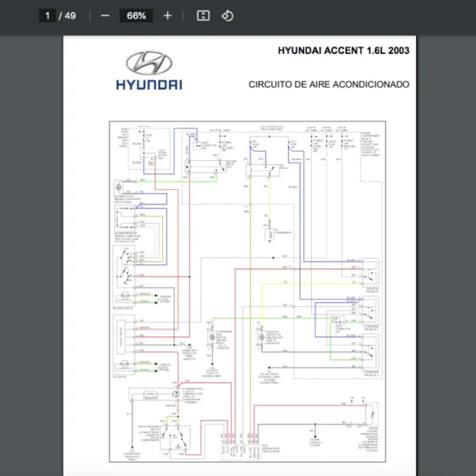Click the zoom in plus icon
Viewport: 476px width, 476px height.
[x=167, y=16]
